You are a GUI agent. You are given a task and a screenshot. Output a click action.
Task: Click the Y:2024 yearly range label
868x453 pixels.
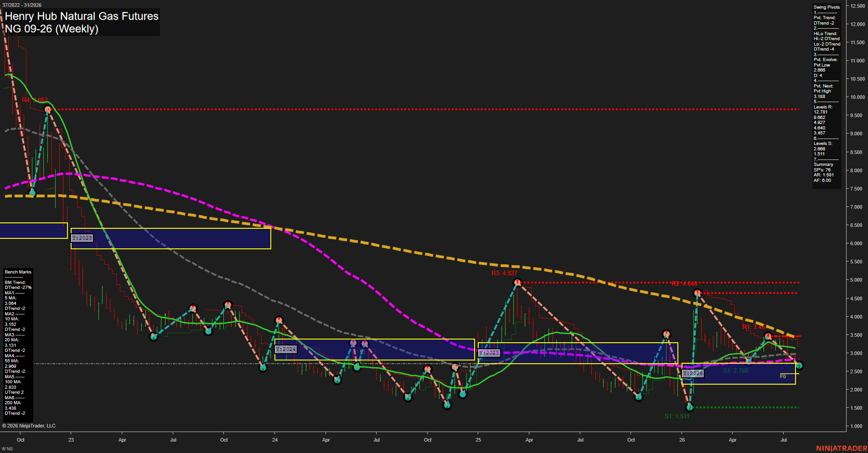click(286, 349)
